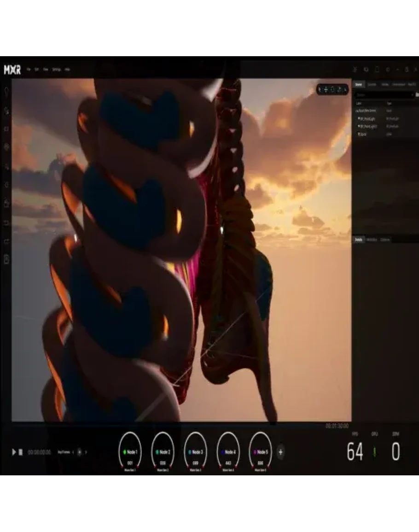This screenshot has width=419, height=532.
Task: Click the BPM value 0
Action: click(396, 452)
